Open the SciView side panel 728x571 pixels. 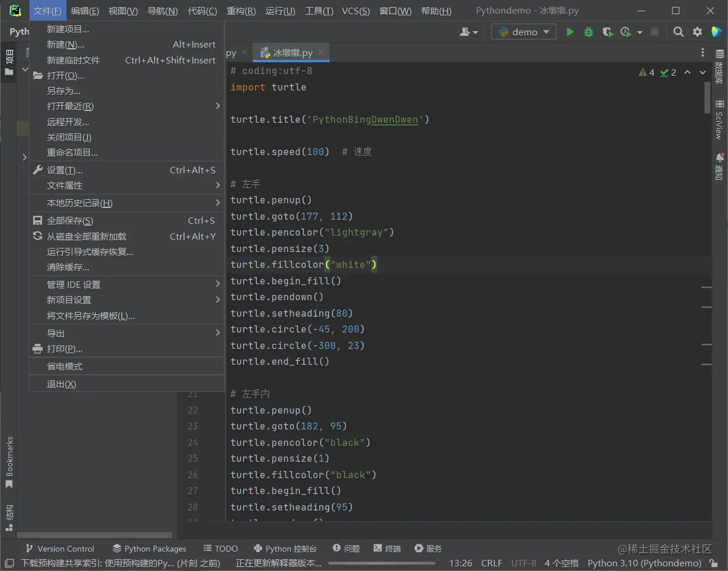click(x=719, y=119)
